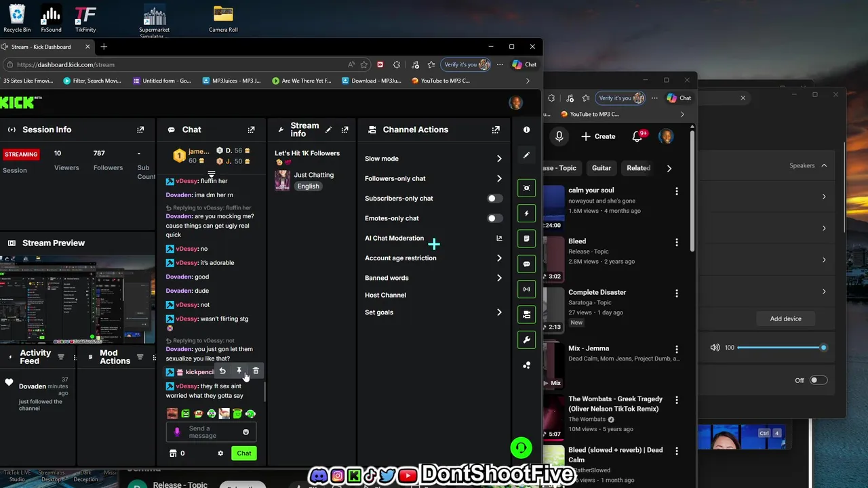
Task: Adjust the speaker volume slider
Action: (x=781, y=348)
